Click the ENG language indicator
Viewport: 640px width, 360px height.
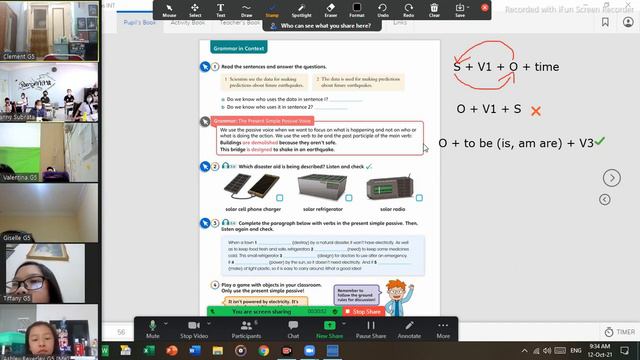point(576,351)
